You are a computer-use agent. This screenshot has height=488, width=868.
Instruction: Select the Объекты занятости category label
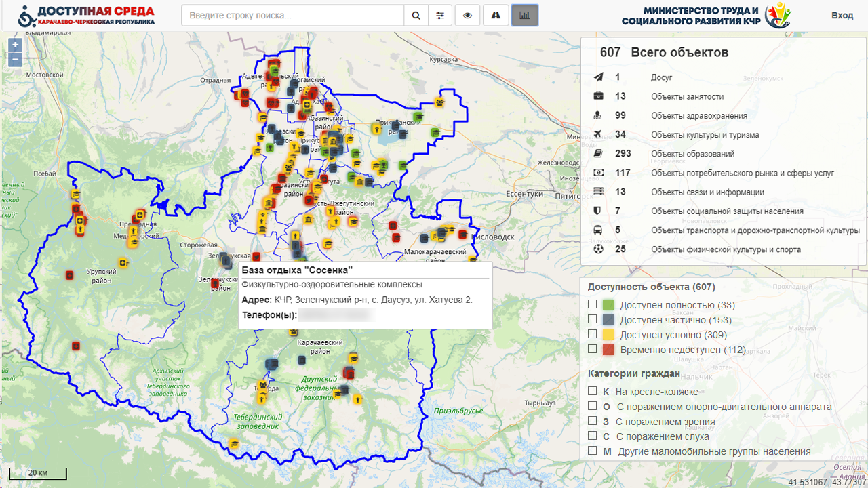click(687, 96)
